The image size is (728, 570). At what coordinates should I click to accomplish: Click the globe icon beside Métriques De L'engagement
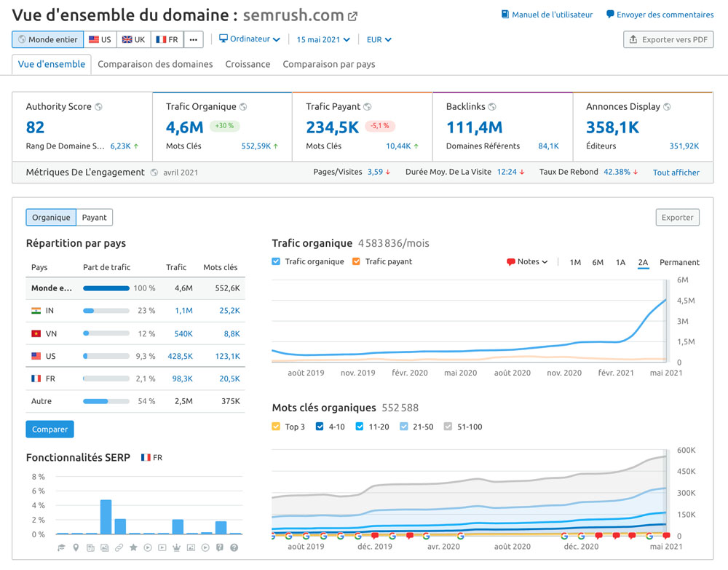point(154,173)
